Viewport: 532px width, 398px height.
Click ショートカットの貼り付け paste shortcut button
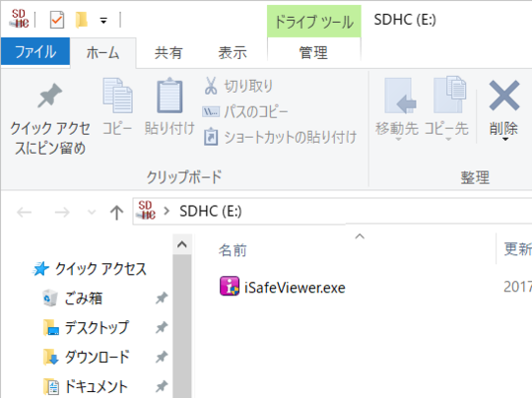pos(280,137)
